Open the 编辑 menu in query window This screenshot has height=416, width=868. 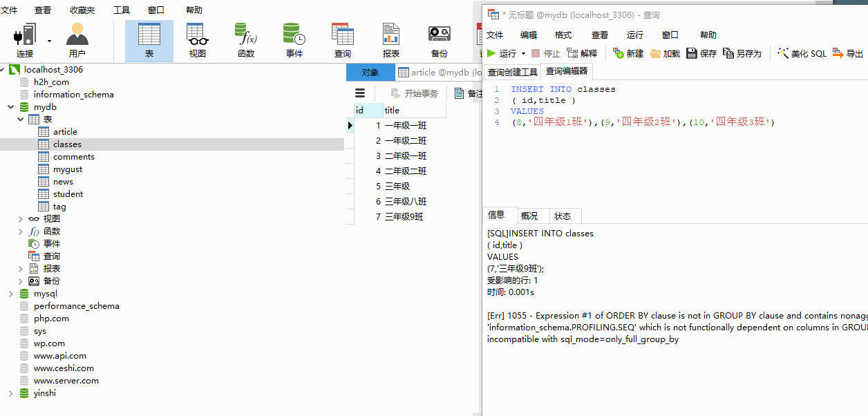point(529,35)
